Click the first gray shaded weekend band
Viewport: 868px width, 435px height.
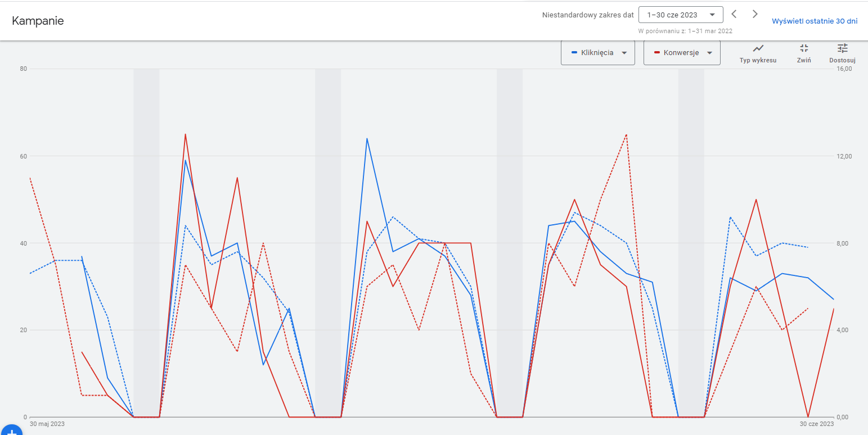point(146,242)
